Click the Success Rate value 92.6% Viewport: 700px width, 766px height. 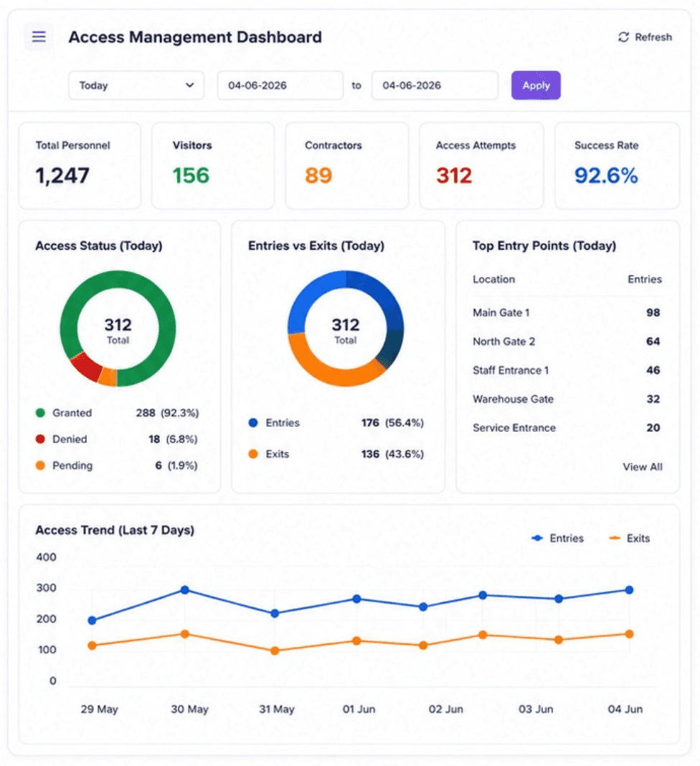(606, 176)
